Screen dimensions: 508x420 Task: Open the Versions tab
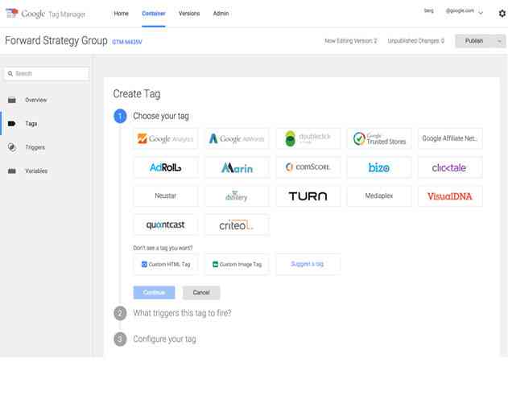(x=189, y=14)
